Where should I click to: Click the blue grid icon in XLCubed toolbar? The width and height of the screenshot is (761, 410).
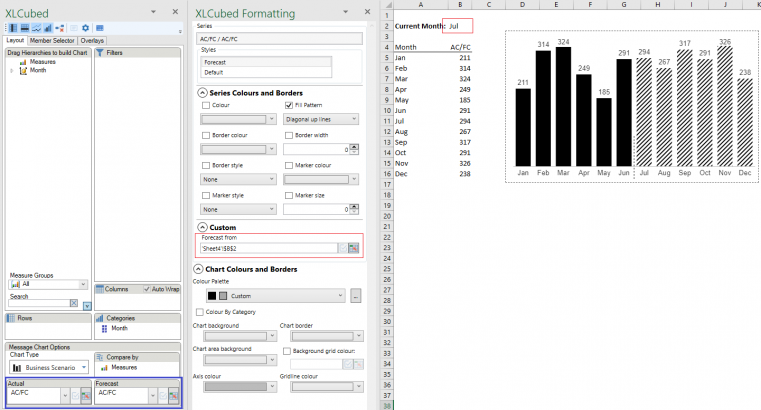[x=99, y=28]
